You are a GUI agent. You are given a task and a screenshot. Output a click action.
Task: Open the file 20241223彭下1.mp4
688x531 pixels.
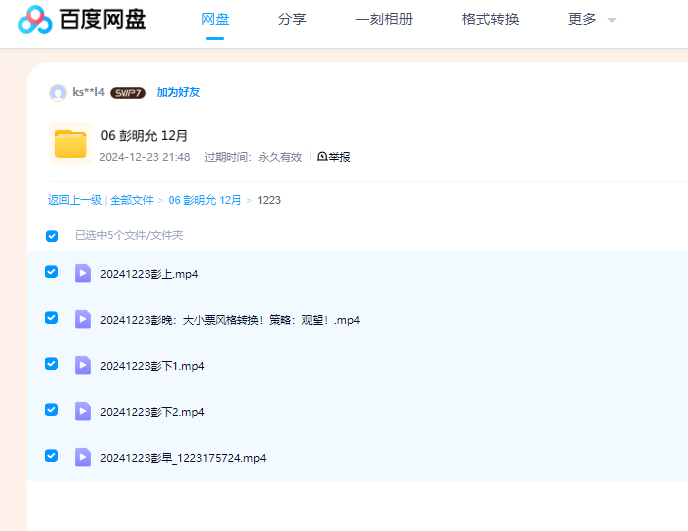[x=152, y=366]
